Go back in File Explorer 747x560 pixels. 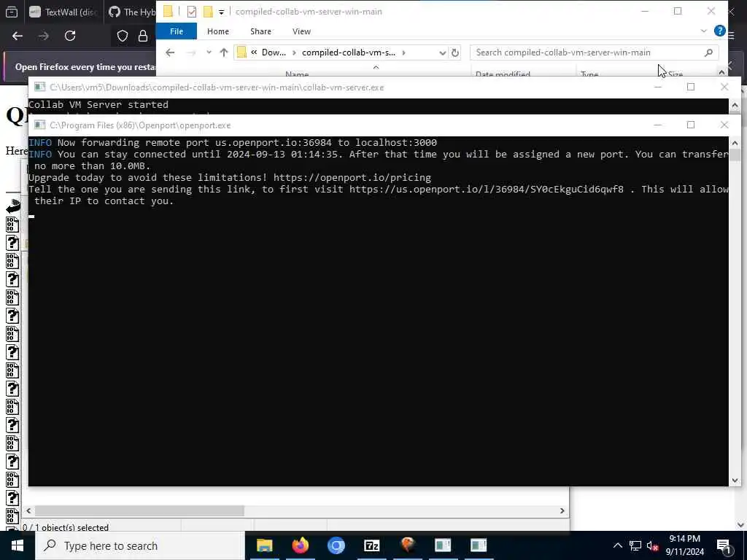point(170,52)
